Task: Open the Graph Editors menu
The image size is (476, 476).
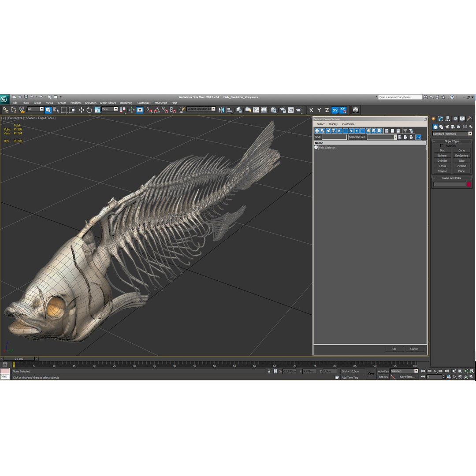Action: 108,103
